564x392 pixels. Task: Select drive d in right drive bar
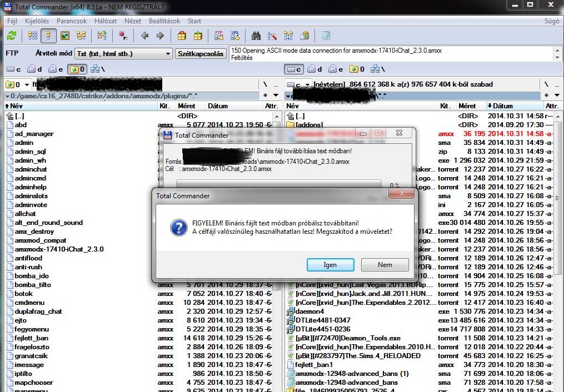(x=315, y=69)
